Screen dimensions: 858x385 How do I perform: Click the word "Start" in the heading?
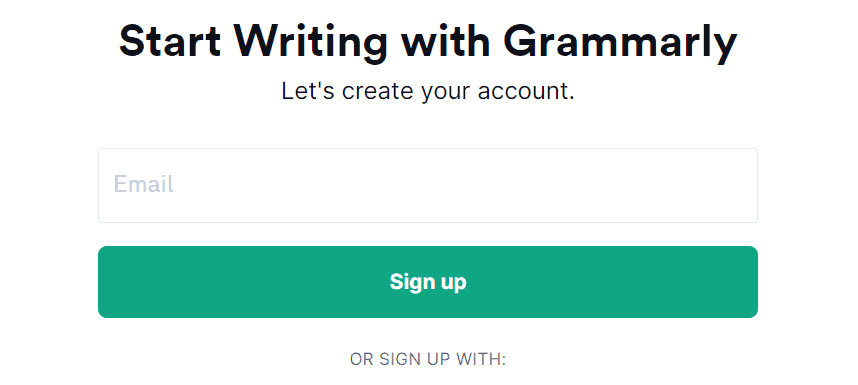(170, 42)
